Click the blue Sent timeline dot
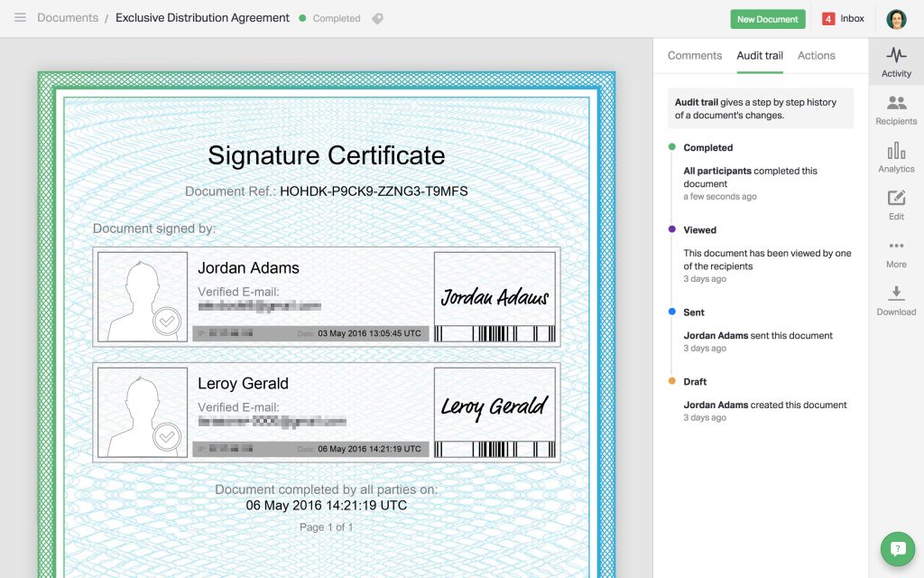The height and width of the screenshot is (578, 924). pyautogui.click(x=671, y=312)
